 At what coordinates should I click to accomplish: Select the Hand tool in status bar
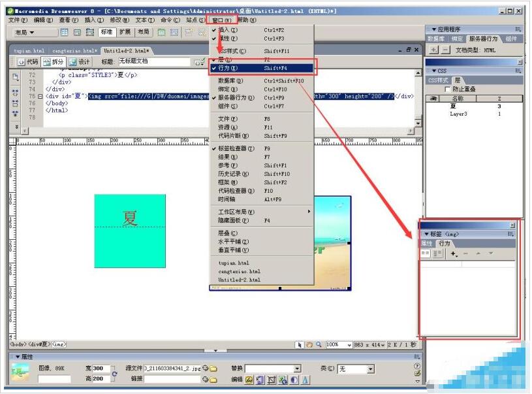point(309,344)
